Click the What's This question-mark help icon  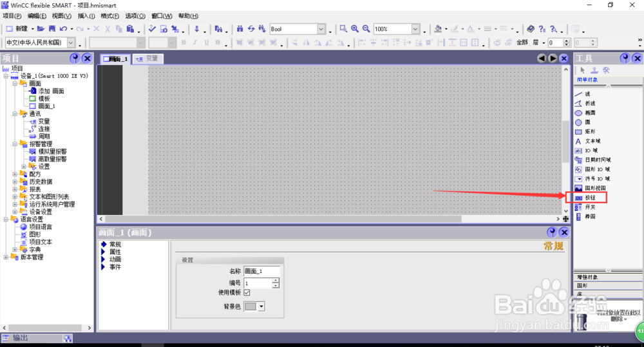point(542,29)
